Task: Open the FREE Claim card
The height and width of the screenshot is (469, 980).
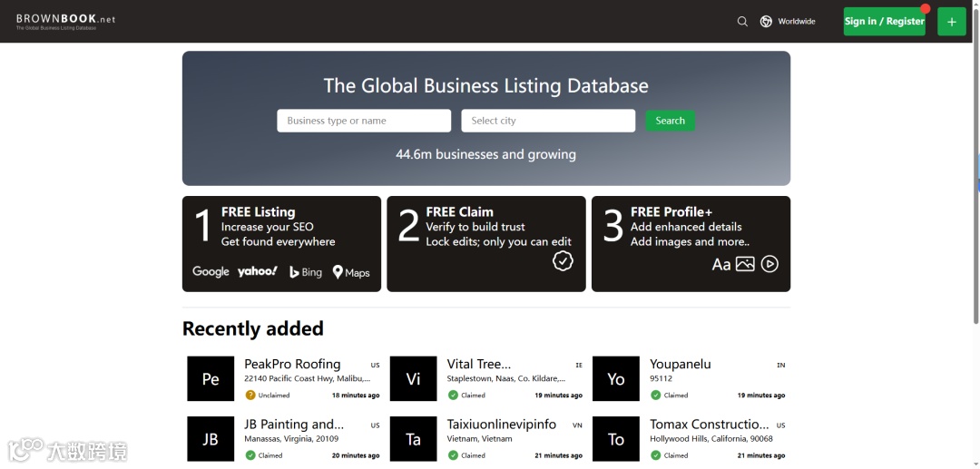Action: coord(486,243)
